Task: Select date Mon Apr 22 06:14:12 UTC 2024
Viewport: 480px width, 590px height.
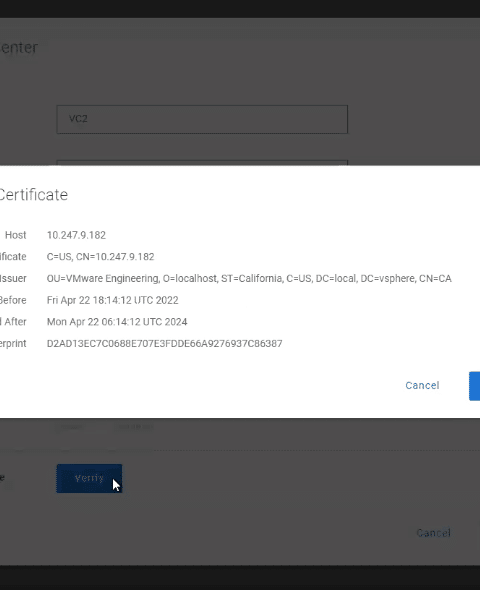Action: click(x=117, y=322)
